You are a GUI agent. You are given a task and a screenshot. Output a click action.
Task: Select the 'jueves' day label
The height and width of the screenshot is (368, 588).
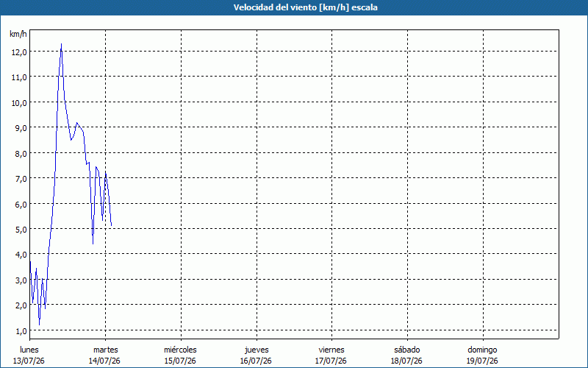tap(257, 350)
